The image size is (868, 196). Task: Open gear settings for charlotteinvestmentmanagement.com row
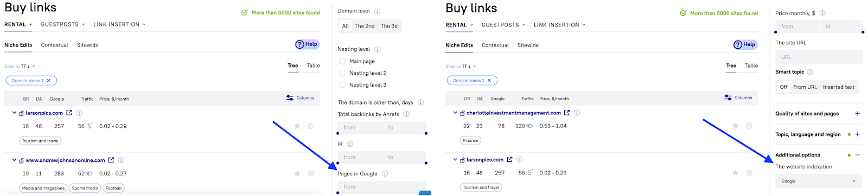click(x=749, y=126)
